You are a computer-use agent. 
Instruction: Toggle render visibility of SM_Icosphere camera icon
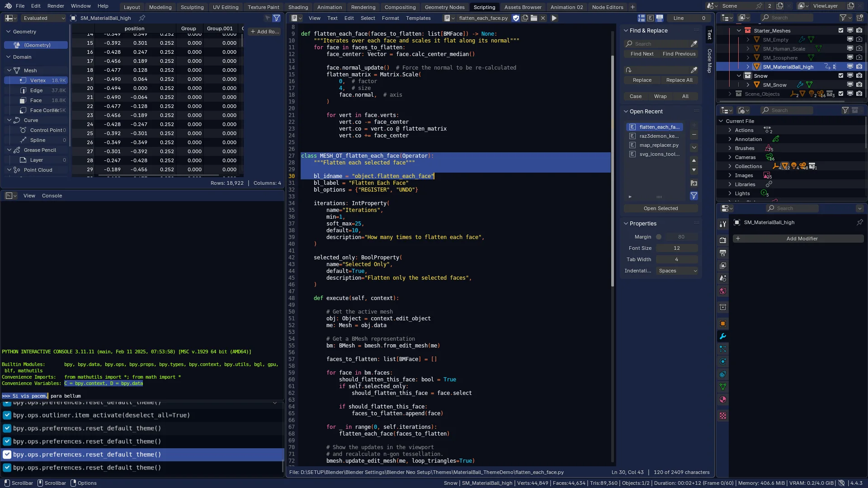[859, 58]
